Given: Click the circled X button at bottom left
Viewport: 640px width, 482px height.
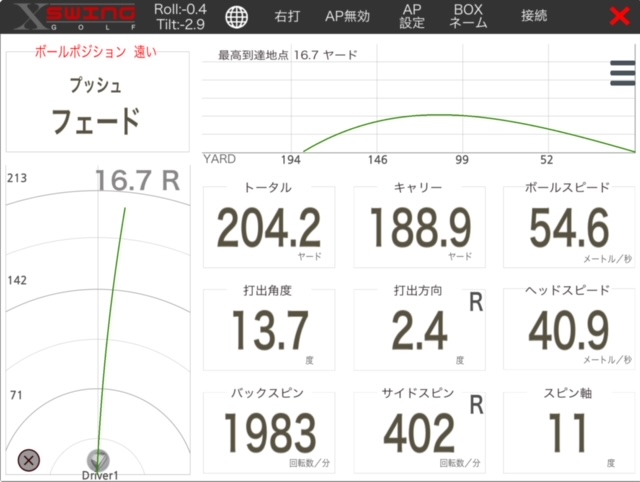Looking at the screenshot, I should (x=29, y=459).
